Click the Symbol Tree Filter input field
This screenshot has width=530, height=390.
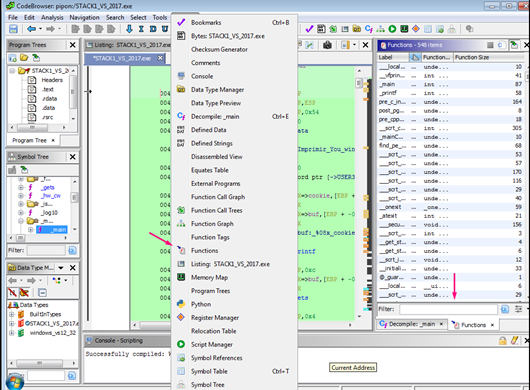[x=47, y=250]
